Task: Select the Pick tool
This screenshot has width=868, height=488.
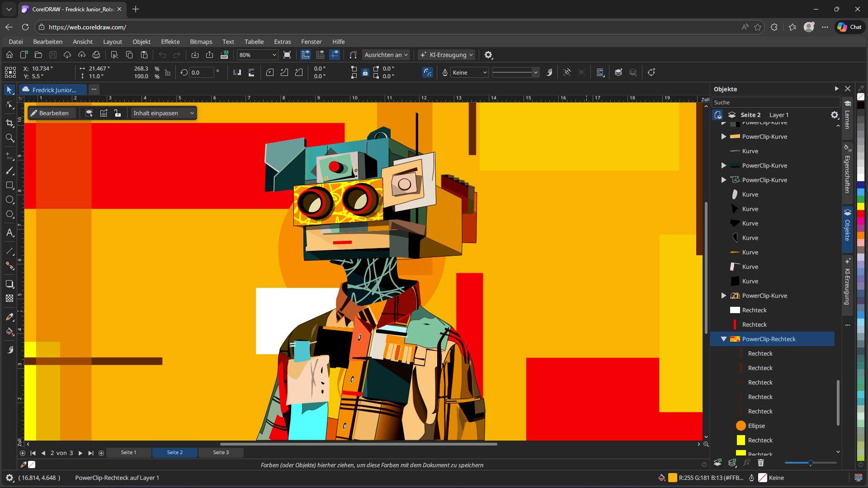Action: point(10,89)
